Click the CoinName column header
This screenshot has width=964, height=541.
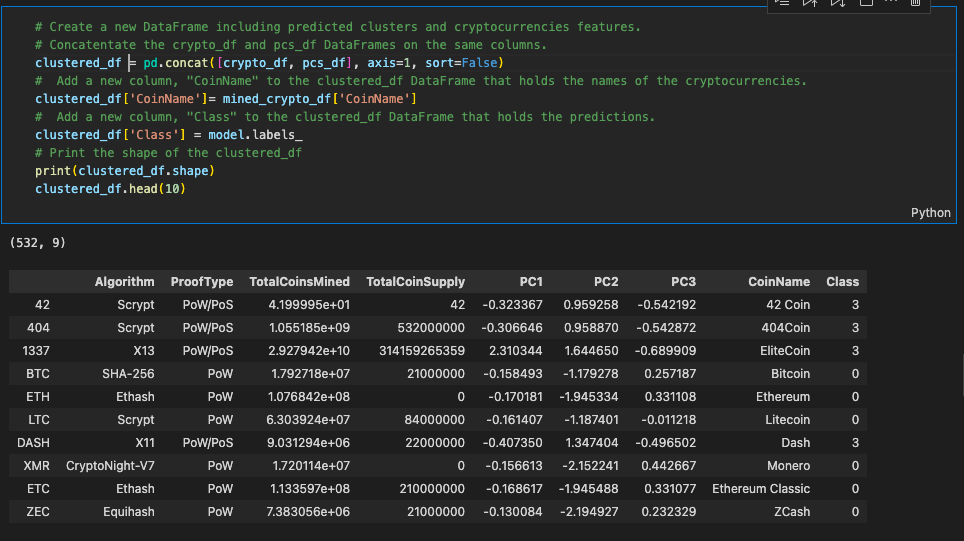779,282
